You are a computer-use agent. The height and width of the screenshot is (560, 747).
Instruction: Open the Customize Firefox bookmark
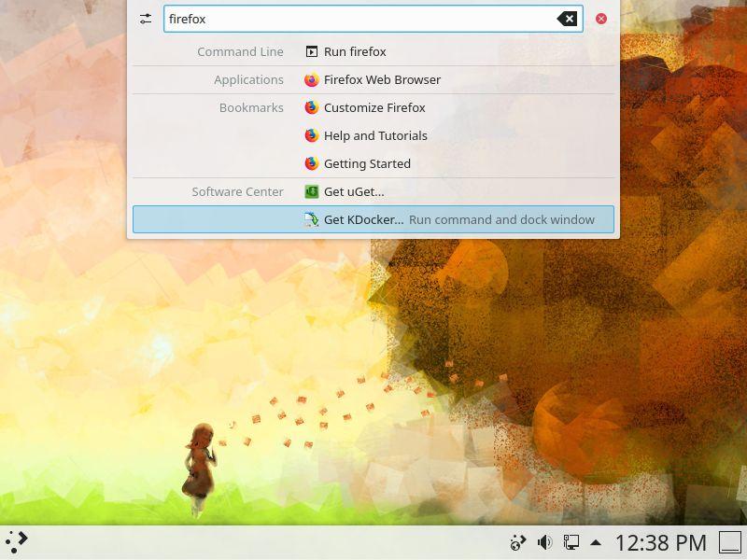374,107
